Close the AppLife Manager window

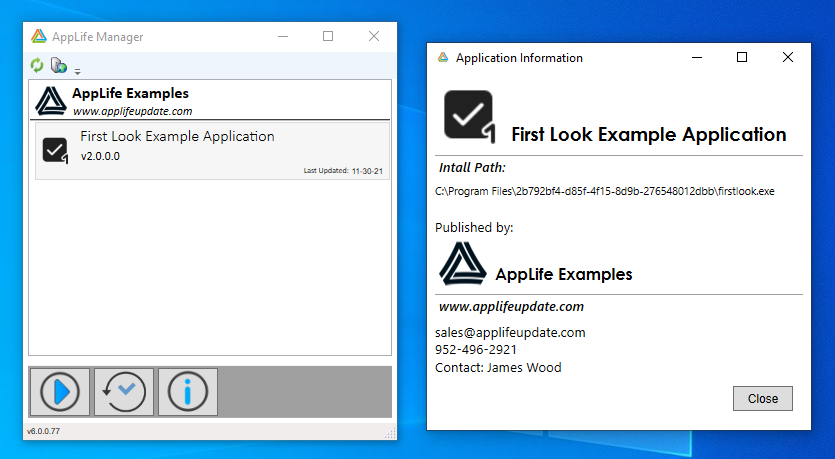[x=374, y=36]
